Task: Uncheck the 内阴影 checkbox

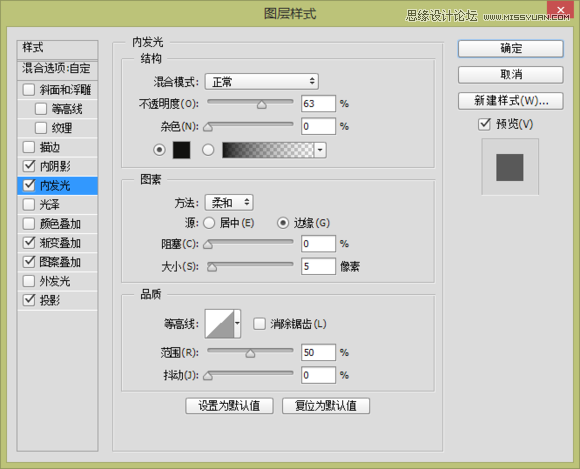Action: click(x=29, y=166)
